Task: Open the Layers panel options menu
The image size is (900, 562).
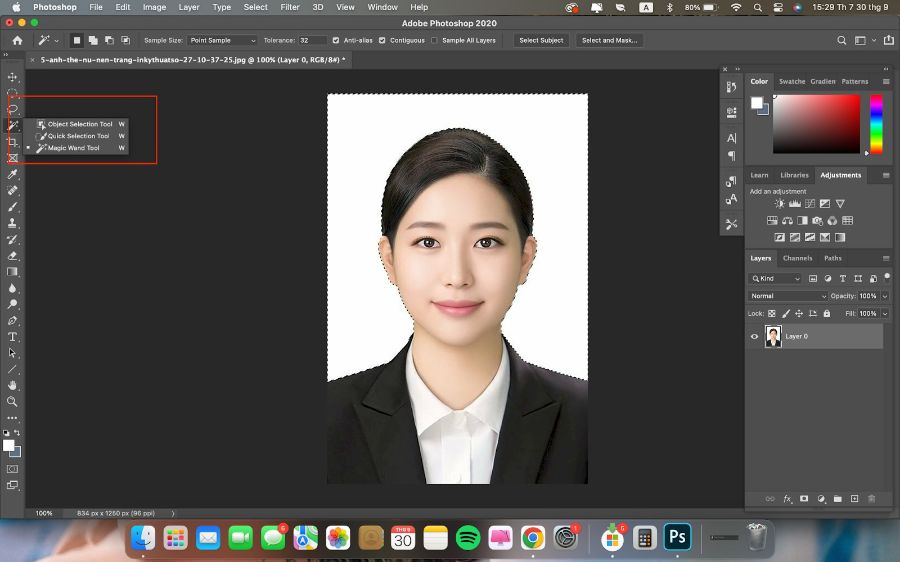Action: click(x=886, y=258)
